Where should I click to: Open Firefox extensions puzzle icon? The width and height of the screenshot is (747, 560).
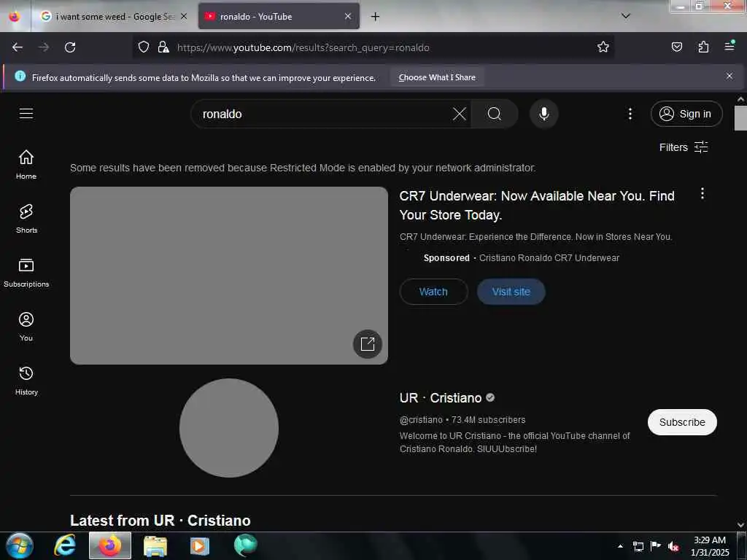pyautogui.click(x=703, y=47)
